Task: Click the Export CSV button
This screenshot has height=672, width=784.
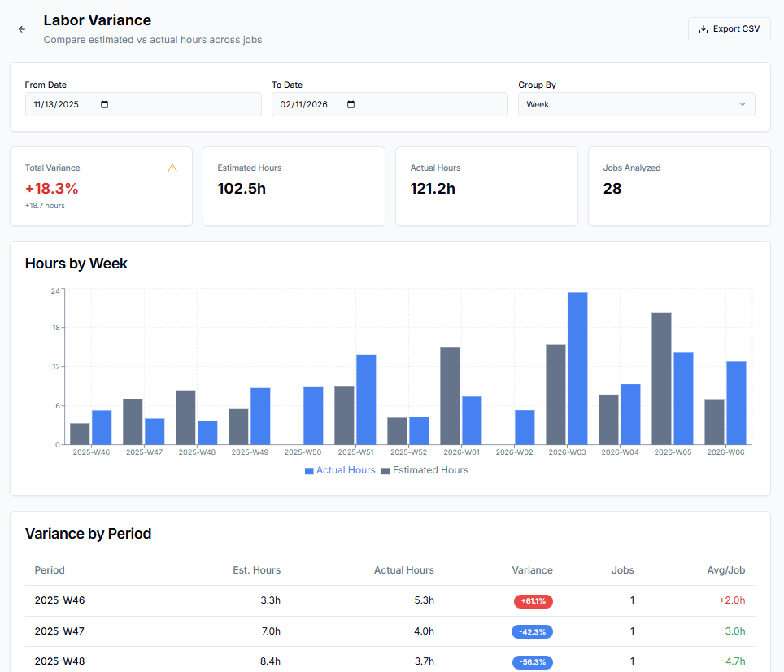Action: point(729,29)
